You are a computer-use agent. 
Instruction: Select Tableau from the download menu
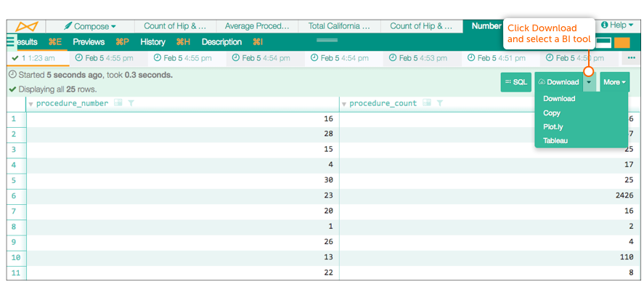tap(555, 141)
